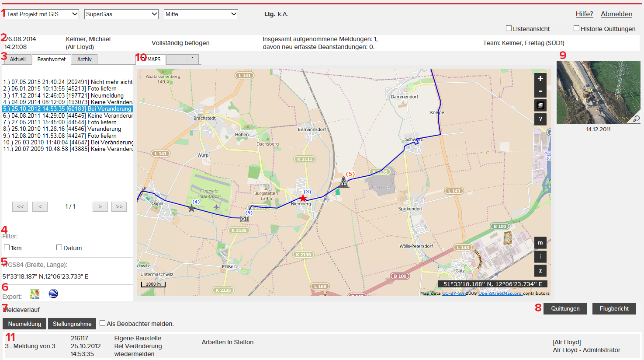
Task: Select entry 11.) 20.07.2009 10:48:58 [43885]
Action: click(68, 149)
